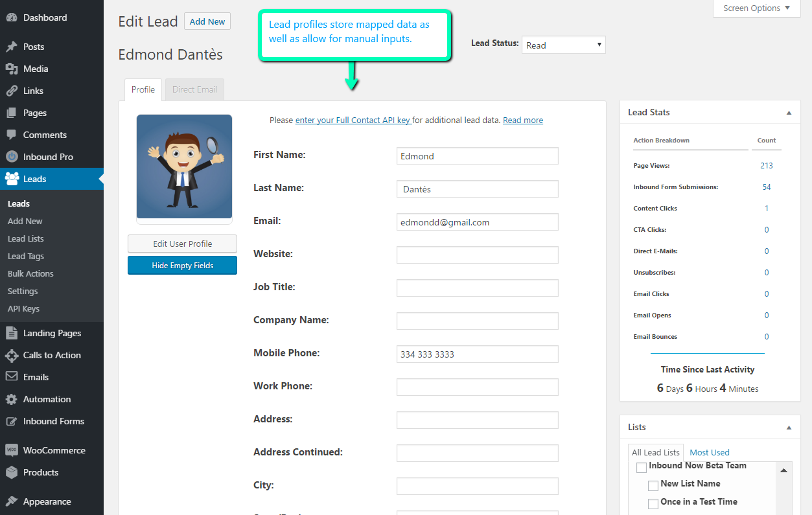
Task: Open Add New in the Leads submenu
Action: point(25,221)
